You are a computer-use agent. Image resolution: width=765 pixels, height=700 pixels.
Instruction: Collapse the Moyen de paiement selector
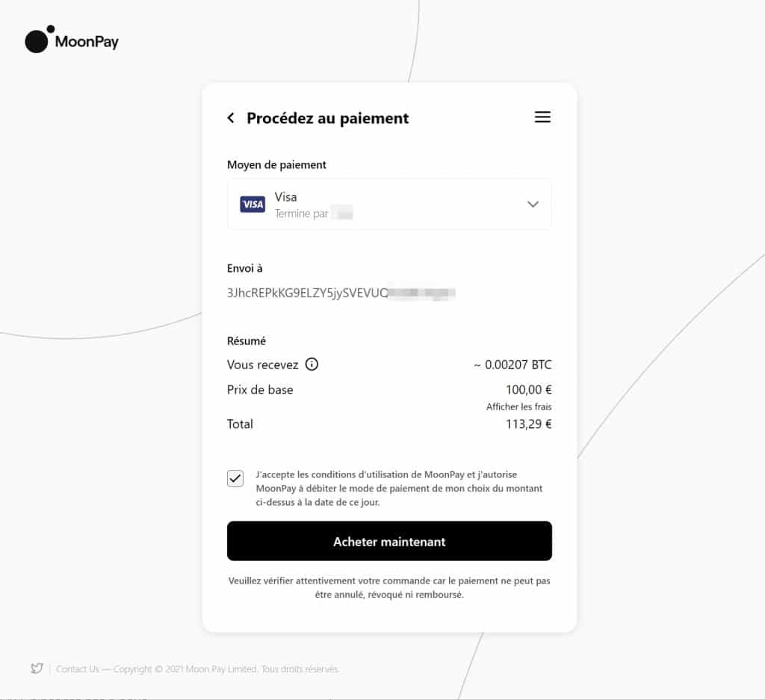point(533,204)
